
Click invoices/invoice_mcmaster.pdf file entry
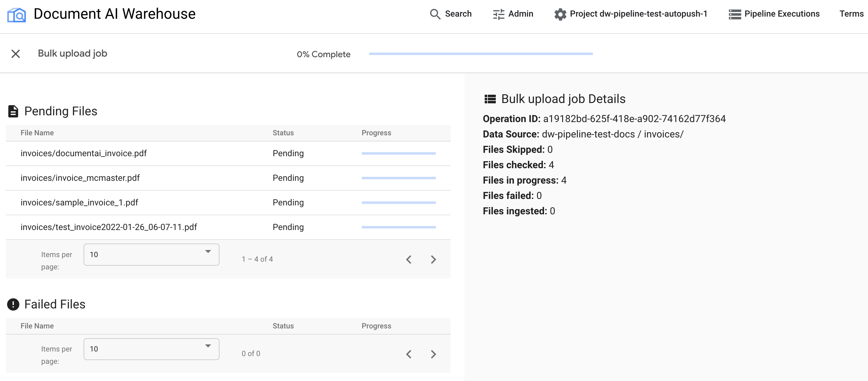pyautogui.click(x=80, y=178)
